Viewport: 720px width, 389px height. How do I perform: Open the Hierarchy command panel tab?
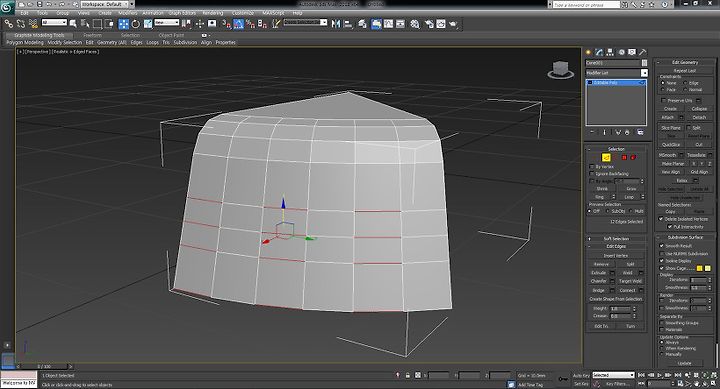610,52
